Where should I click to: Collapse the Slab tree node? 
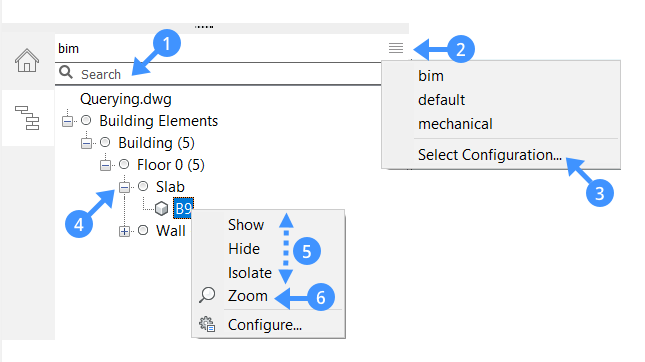coord(124,187)
